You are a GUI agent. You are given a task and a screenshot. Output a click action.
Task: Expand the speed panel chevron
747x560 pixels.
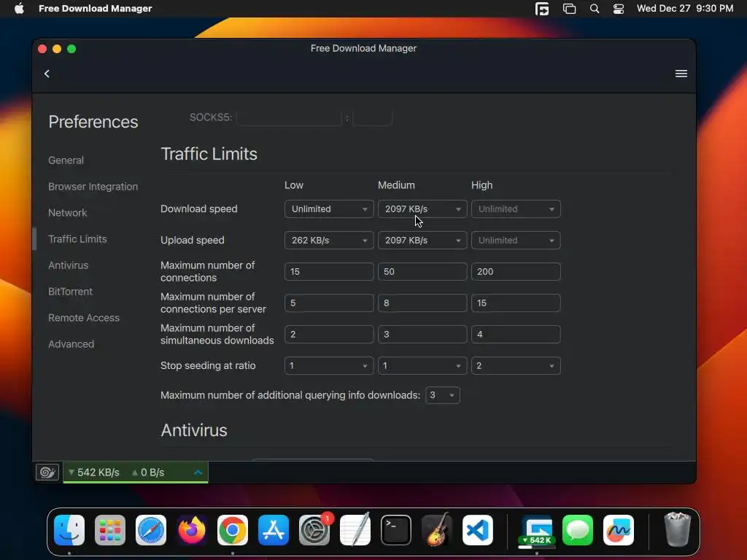point(198,472)
